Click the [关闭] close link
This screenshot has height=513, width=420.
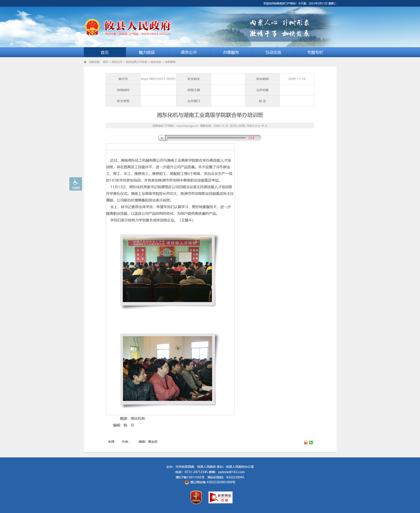click(x=241, y=126)
